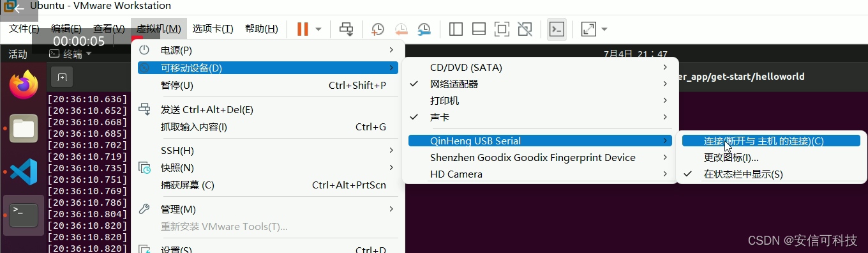The image size is (868, 253).
Task: Choose 暂停(U) from the menu
Action: pos(268,85)
